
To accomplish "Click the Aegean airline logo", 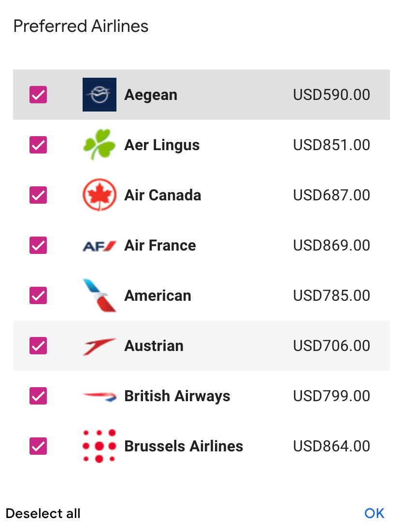I will 100,95.
